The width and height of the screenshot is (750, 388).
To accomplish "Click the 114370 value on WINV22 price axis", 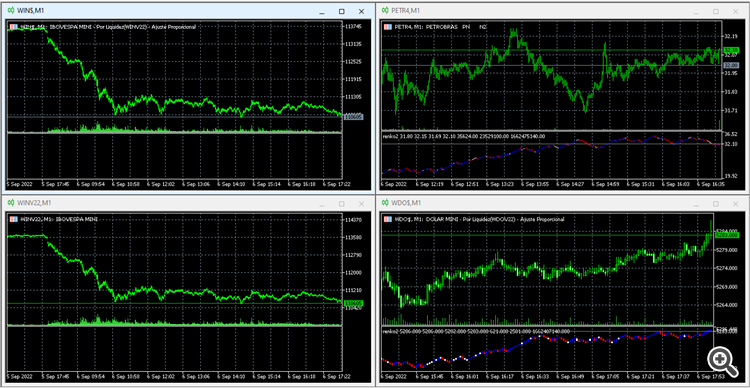I will tap(353, 220).
